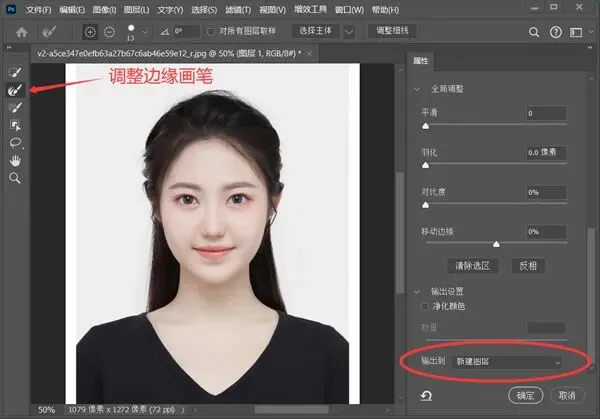The image size is (600, 419).
Task: Collapse the 全局调整 section
Action: point(417,89)
